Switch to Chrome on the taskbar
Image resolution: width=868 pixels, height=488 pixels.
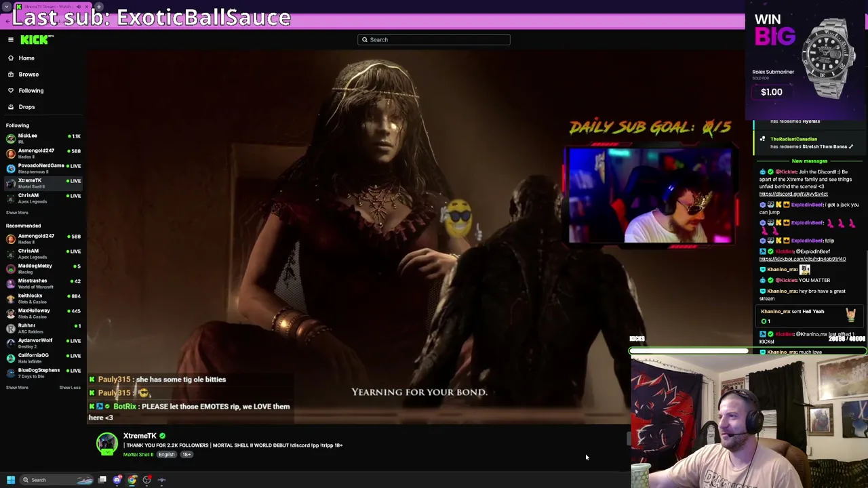[x=132, y=480]
